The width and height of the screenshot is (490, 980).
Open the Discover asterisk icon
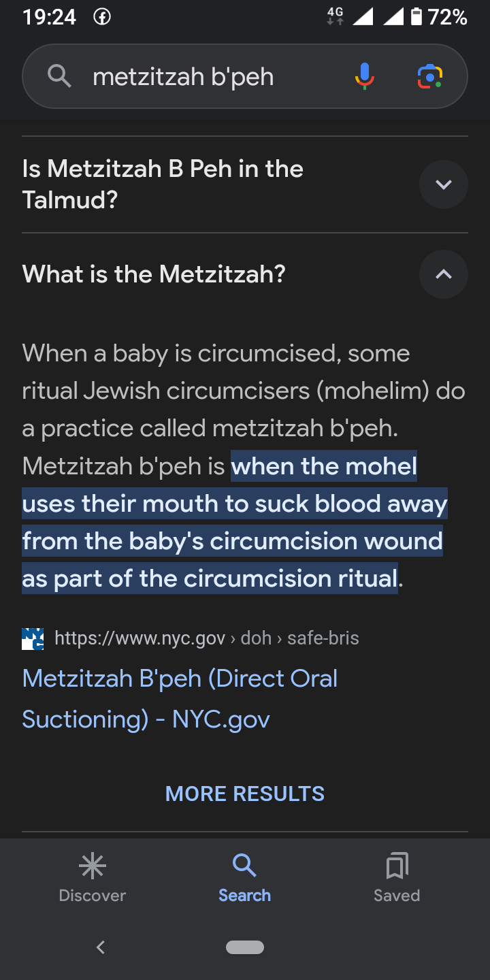(92, 866)
